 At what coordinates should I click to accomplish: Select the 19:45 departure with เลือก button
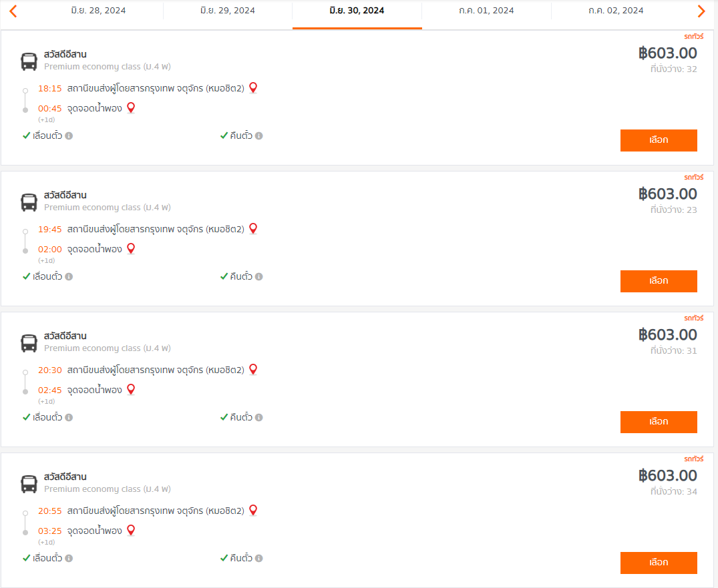659,281
